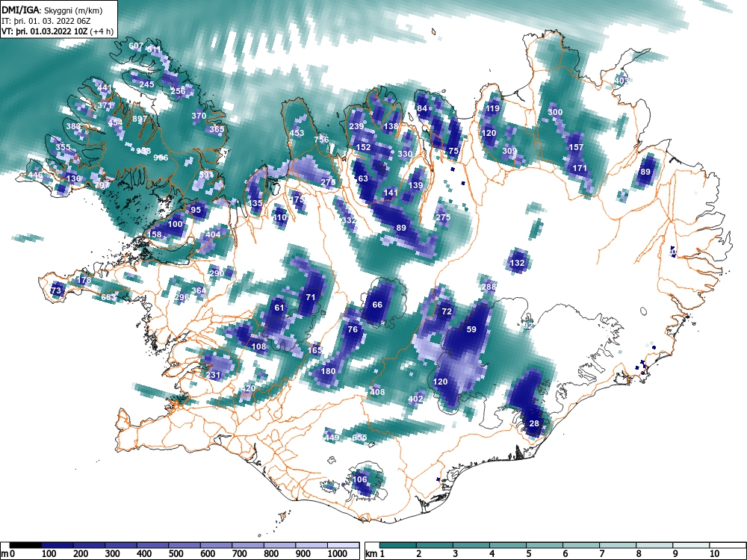Click the visibility value 28 near the southeast coast
Image resolution: width=747 pixels, height=560 pixels.
point(534,423)
